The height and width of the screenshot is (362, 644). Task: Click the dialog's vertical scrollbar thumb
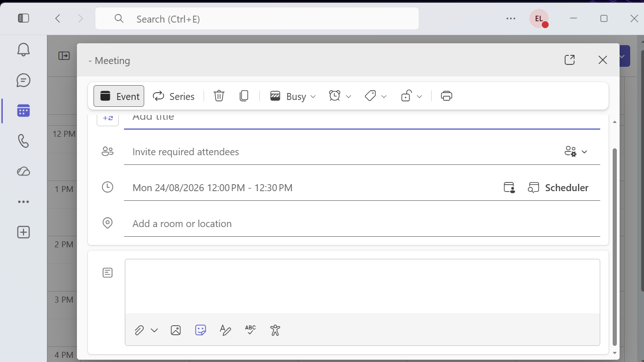(615, 247)
